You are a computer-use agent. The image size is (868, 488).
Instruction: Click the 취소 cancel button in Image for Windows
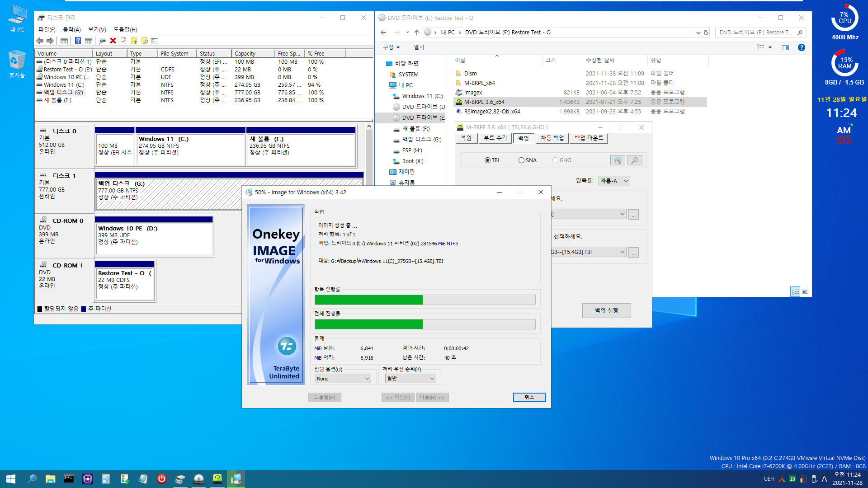point(529,397)
